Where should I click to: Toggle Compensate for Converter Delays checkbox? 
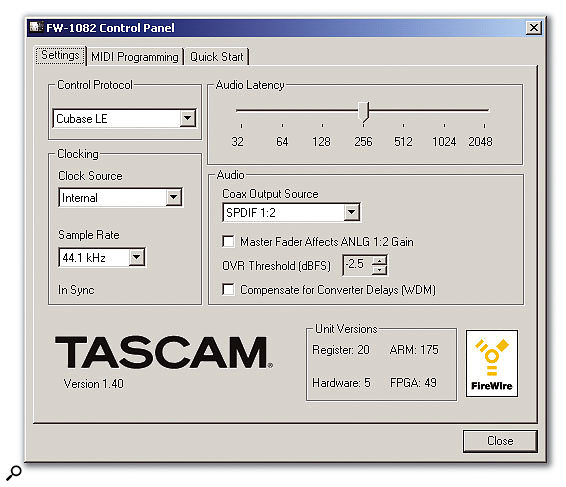[x=228, y=289]
